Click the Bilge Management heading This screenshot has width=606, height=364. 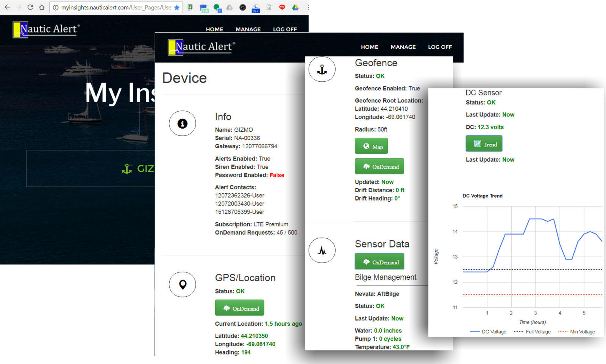pos(386,277)
